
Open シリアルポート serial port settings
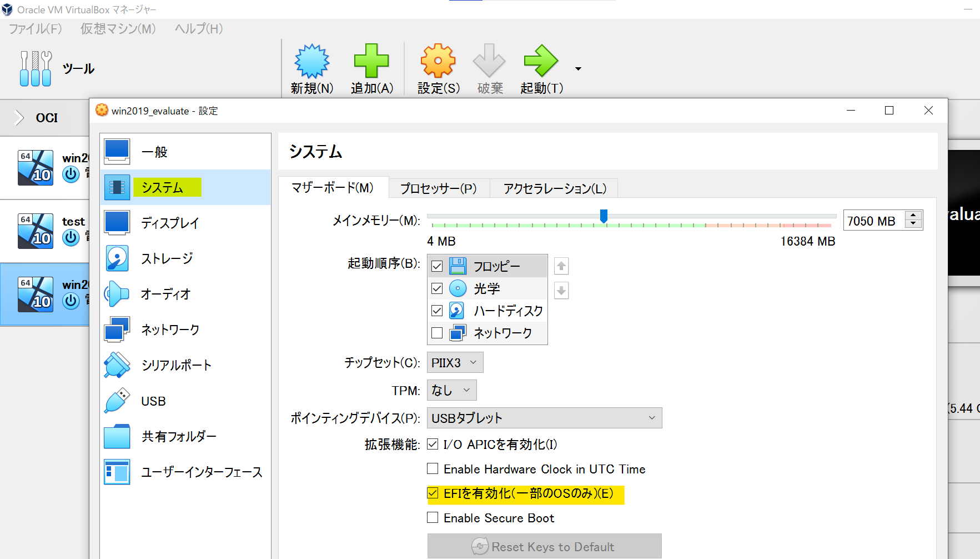(x=185, y=365)
